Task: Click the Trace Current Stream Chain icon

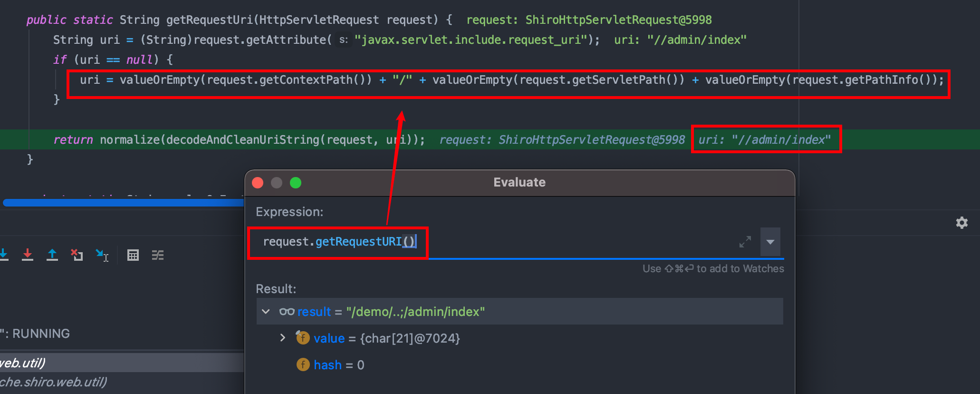Action: (x=158, y=255)
